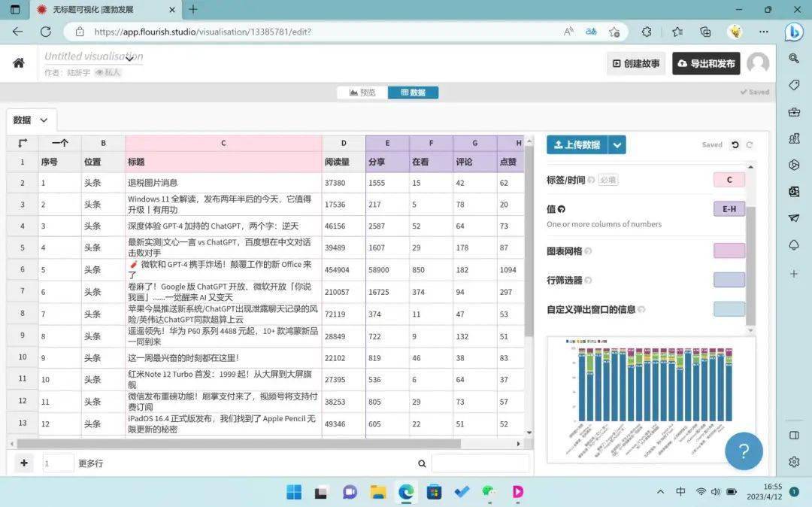812x507 pixels.
Task: Click the number of rows input field
Action: click(x=58, y=463)
